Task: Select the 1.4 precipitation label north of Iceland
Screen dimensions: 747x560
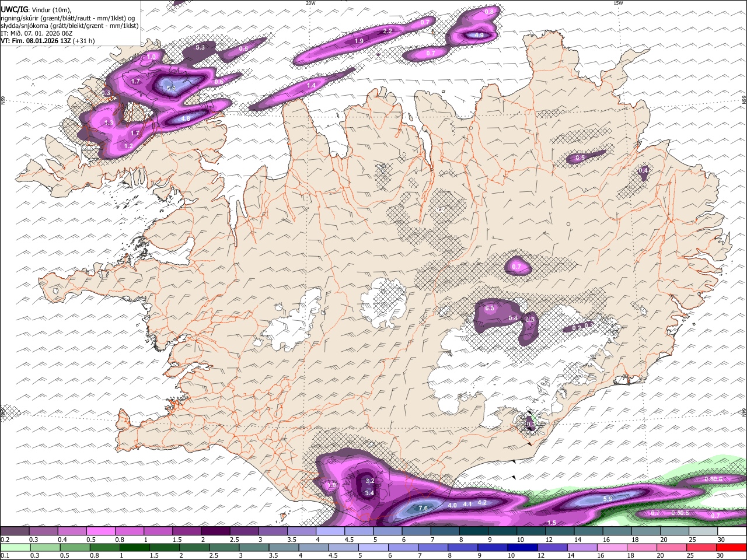Action: (312, 86)
